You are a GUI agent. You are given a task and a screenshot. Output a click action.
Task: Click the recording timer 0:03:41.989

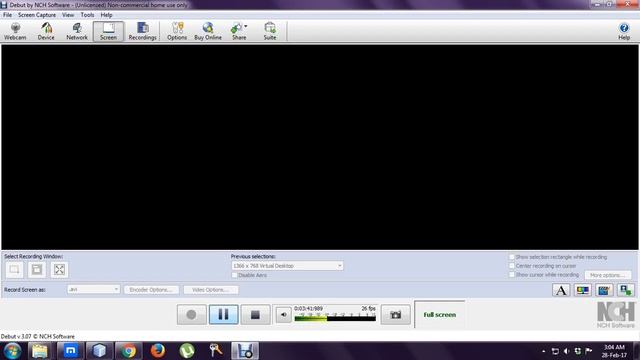tap(309, 309)
